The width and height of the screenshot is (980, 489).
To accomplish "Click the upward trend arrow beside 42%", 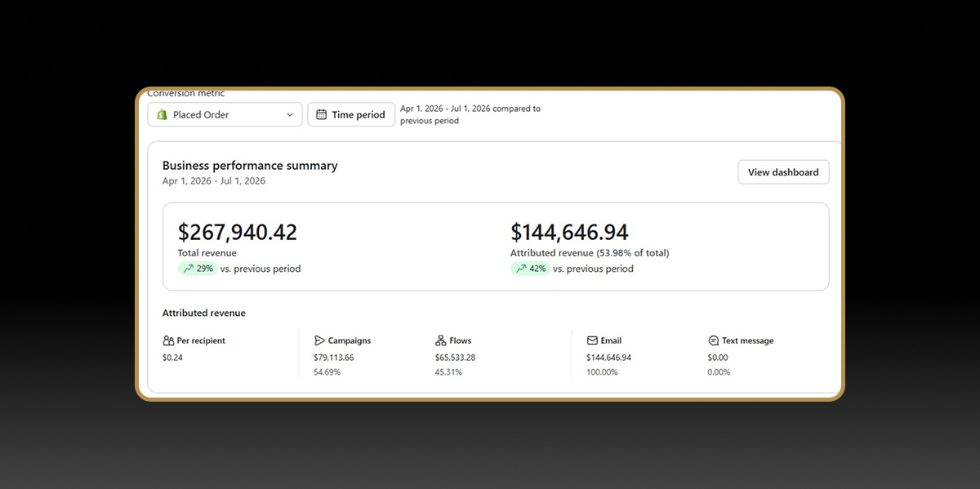I will click(x=521, y=269).
